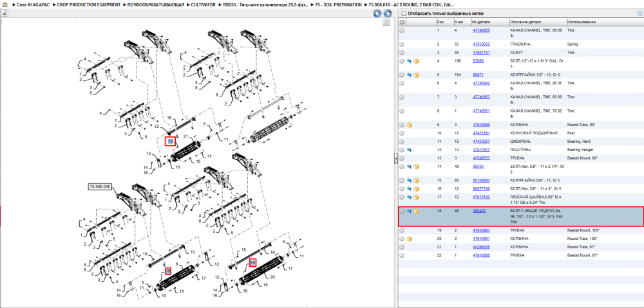
Task: Select usage text 'Bearing Hanger'
Action: click(x=580, y=150)
